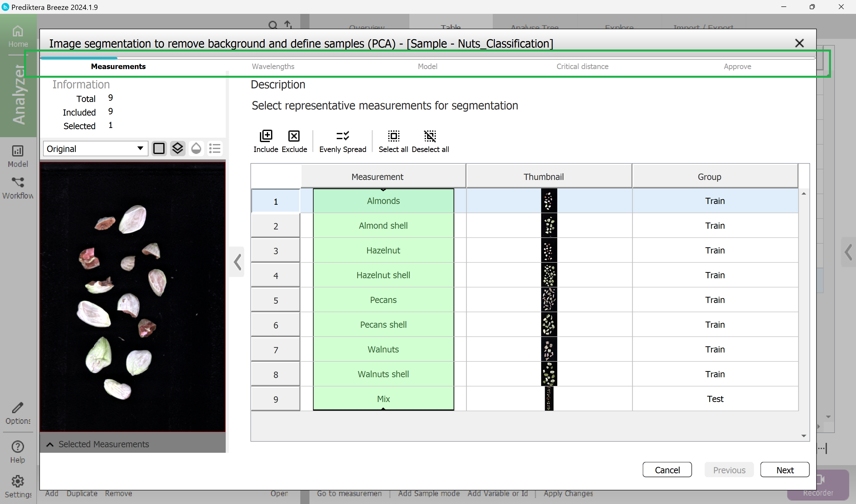This screenshot has width=856, height=504.
Task: Click the Select all icon
Action: [x=393, y=136]
